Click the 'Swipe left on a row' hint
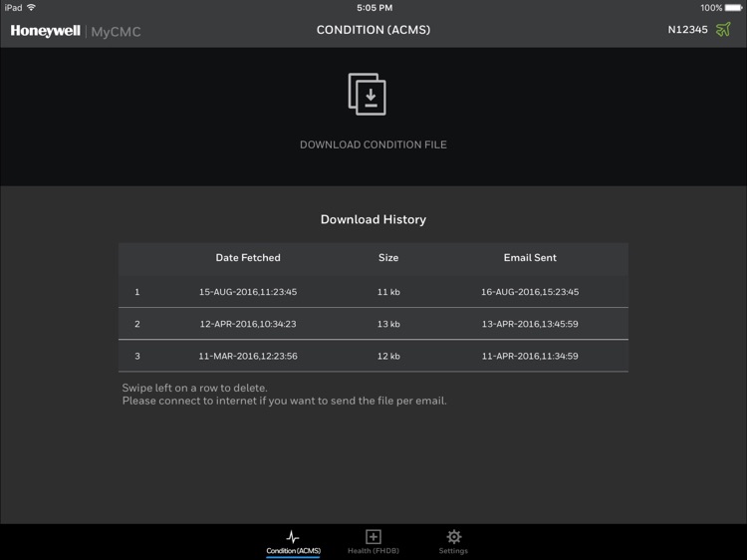 pos(194,388)
